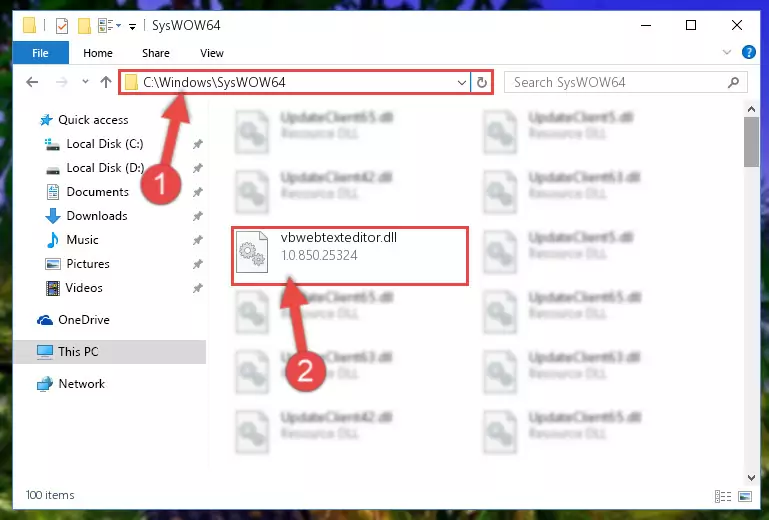Switch to Large icons view layout button
Viewport: 769px width, 520px height.
[744, 496]
